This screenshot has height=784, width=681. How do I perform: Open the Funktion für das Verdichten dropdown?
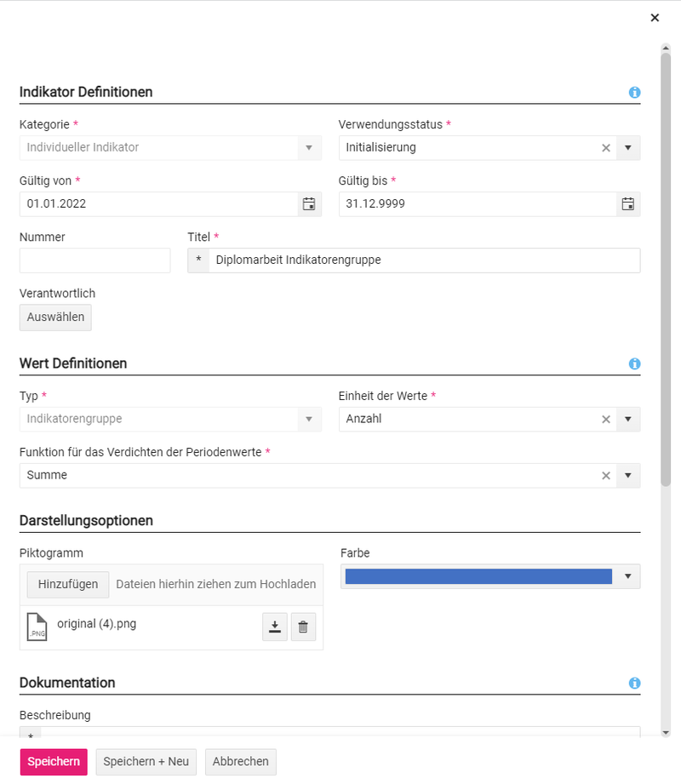pyautogui.click(x=627, y=476)
